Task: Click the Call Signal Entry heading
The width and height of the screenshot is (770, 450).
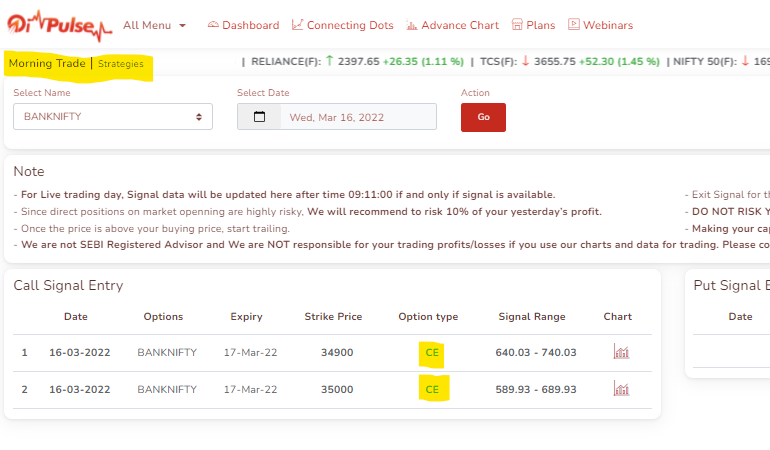Action: [68, 285]
